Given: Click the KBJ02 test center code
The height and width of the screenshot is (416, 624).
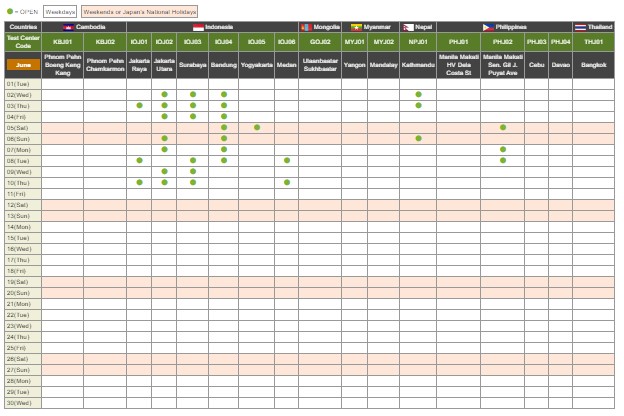Looking at the screenshot, I should click(x=105, y=42).
